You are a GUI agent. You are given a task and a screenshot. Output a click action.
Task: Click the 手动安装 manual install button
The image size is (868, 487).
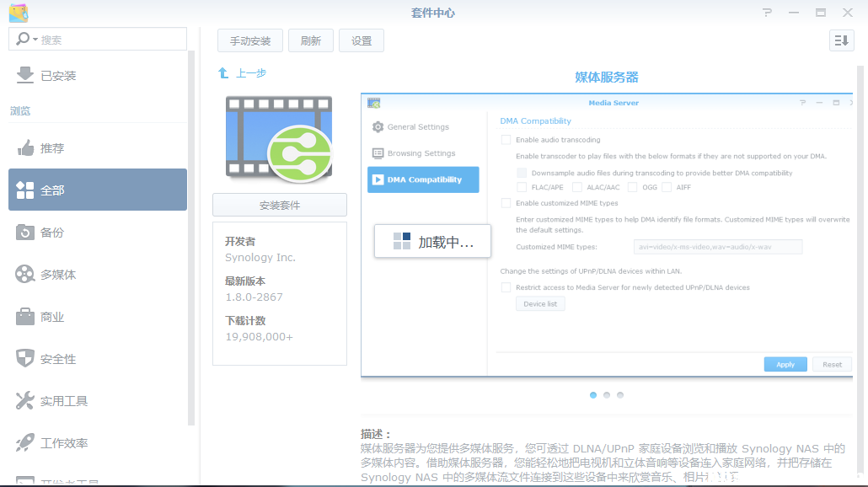(x=250, y=41)
